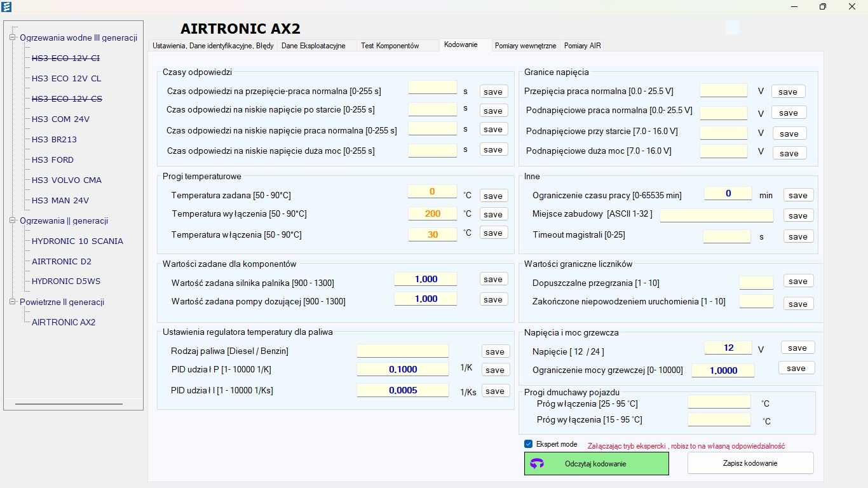Click the Miejsce zabudowy text field
Viewport: 868px width, 488px height.
tap(717, 215)
